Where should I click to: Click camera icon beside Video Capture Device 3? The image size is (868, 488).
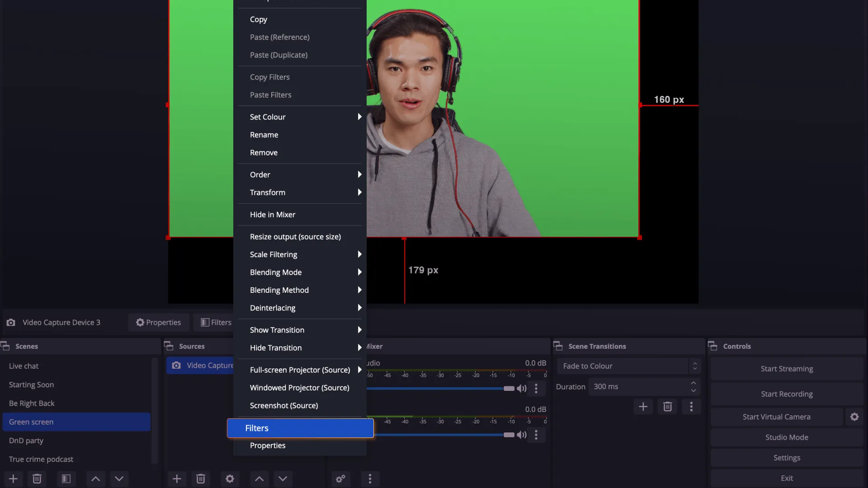click(x=11, y=323)
